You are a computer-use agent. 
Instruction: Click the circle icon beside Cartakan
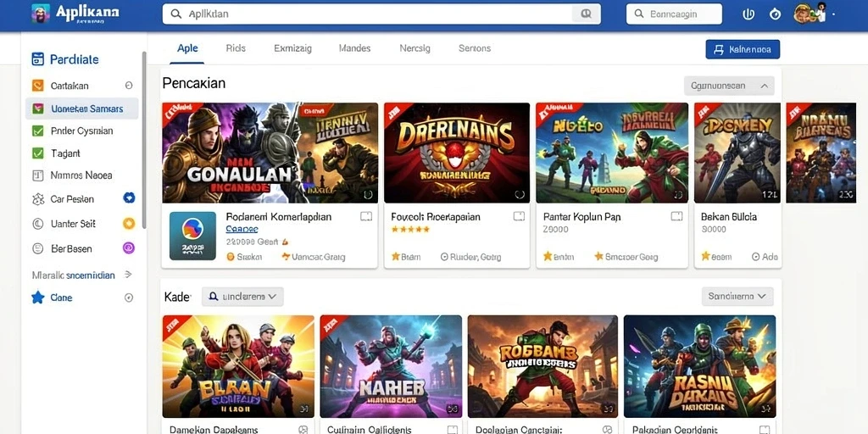point(129,86)
